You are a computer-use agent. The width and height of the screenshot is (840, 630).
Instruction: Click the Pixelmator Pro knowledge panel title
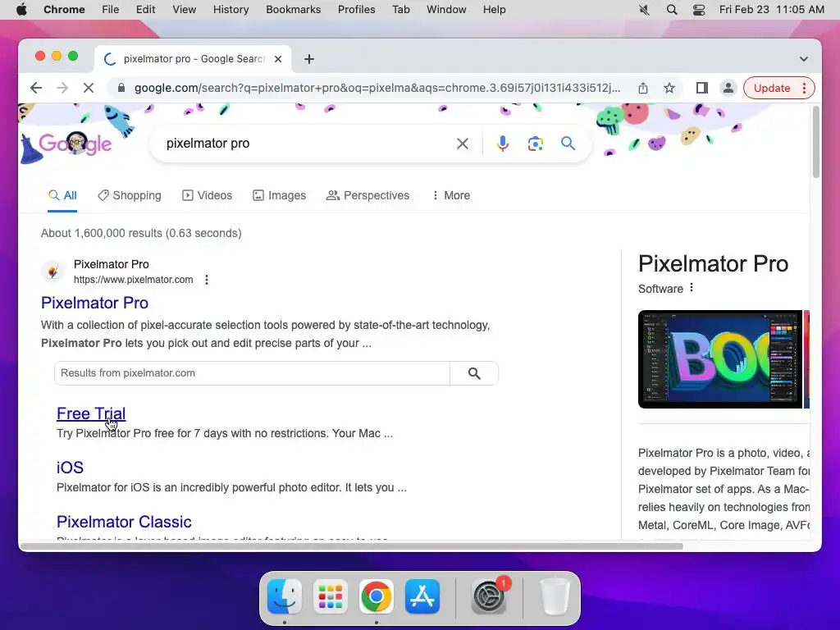coord(713,263)
